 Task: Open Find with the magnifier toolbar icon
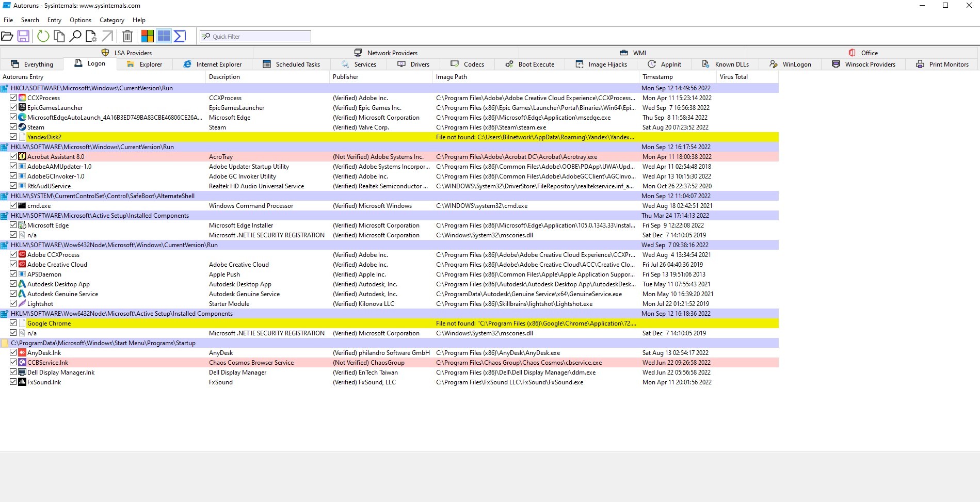tap(75, 36)
